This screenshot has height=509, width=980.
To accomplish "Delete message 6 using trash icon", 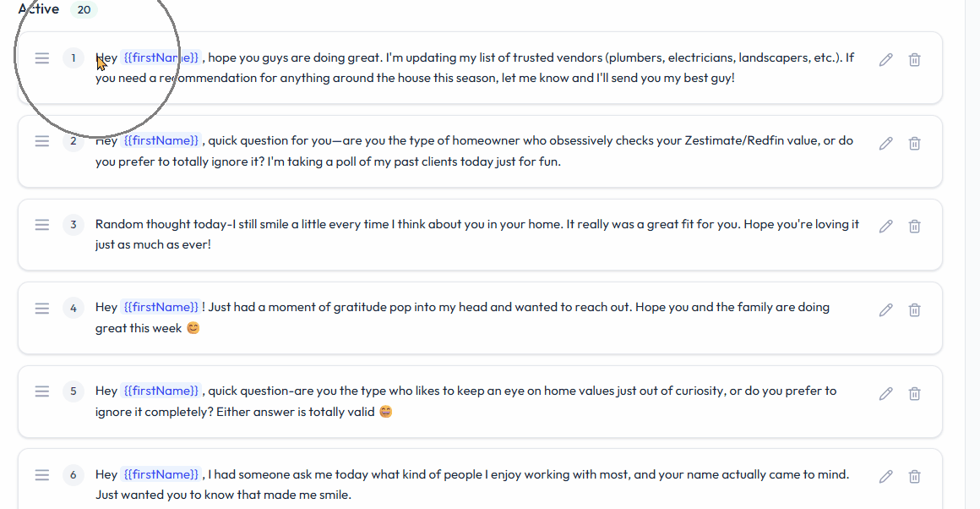I will coord(914,476).
